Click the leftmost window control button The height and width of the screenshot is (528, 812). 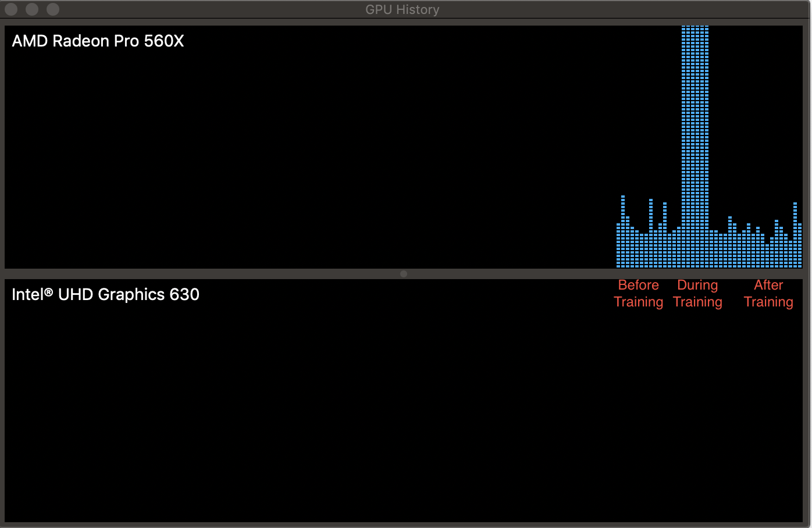click(x=10, y=9)
